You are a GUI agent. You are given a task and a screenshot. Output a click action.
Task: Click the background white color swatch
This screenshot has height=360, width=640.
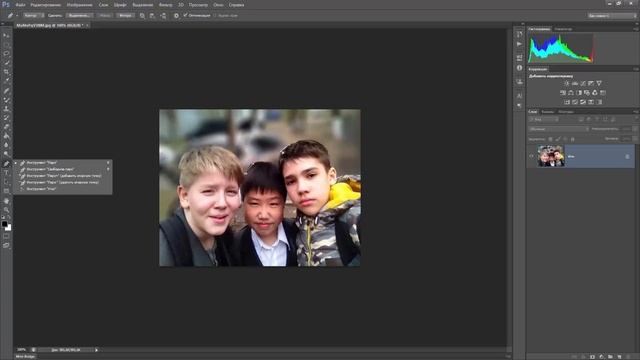click(9, 228)
